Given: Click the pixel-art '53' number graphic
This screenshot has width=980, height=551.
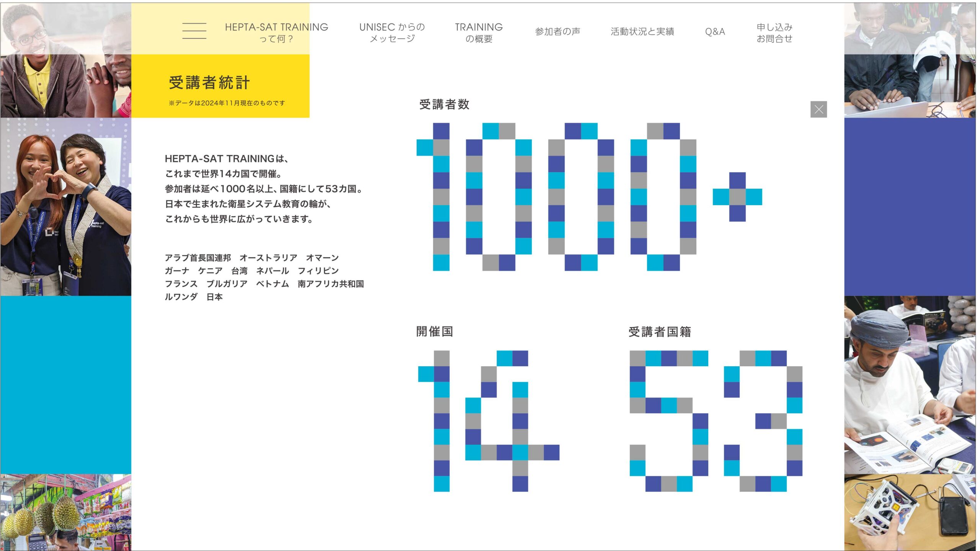Looking at the screenshot, I should click(x=716, y=421).
